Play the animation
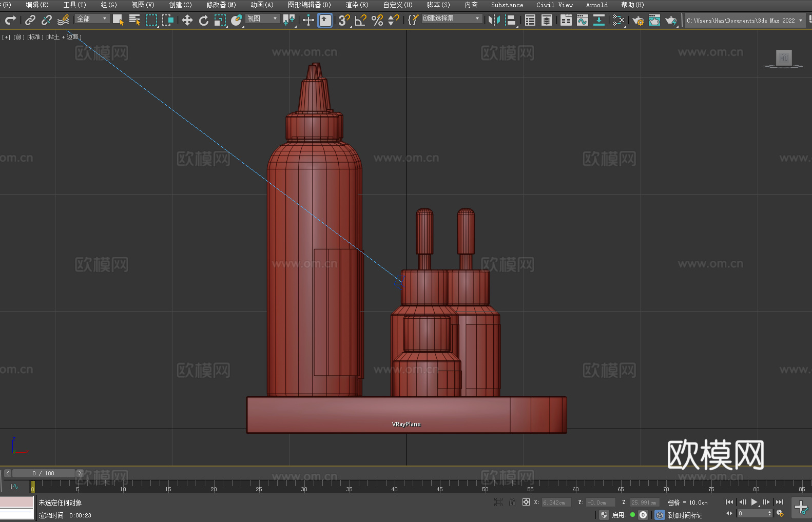Screen dimensions: 812x522 coord(754,502)
